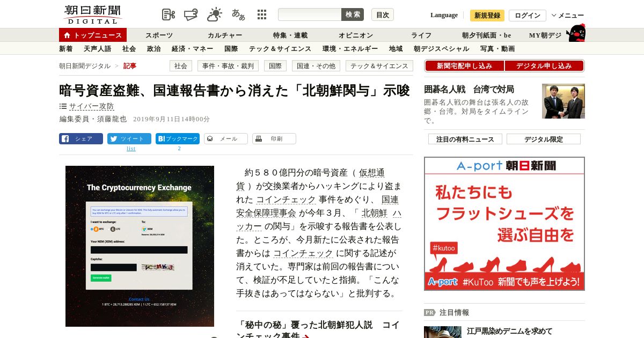Image resolution: width=644 pixels, height=338 pixels.
Task: Open 経済・マネー in sub navigation
Action: click(x=192, y=48)
